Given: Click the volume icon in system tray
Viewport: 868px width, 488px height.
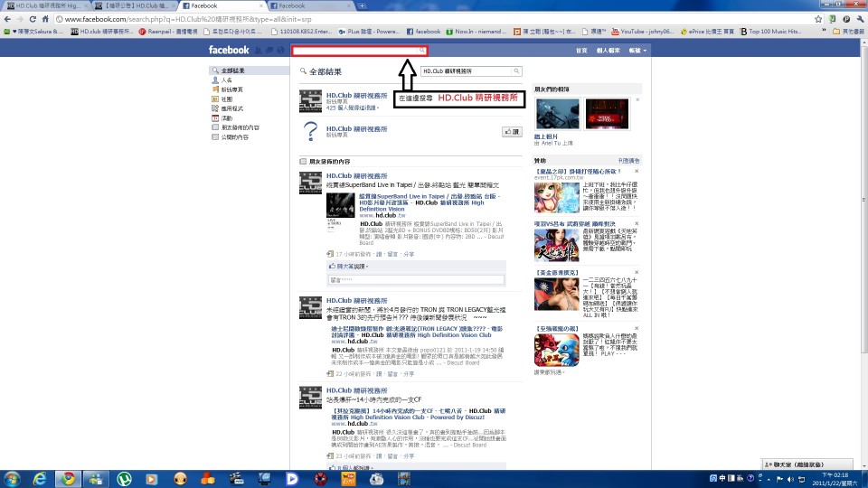Looking at the screenshot, I should [x=790, y=479].
